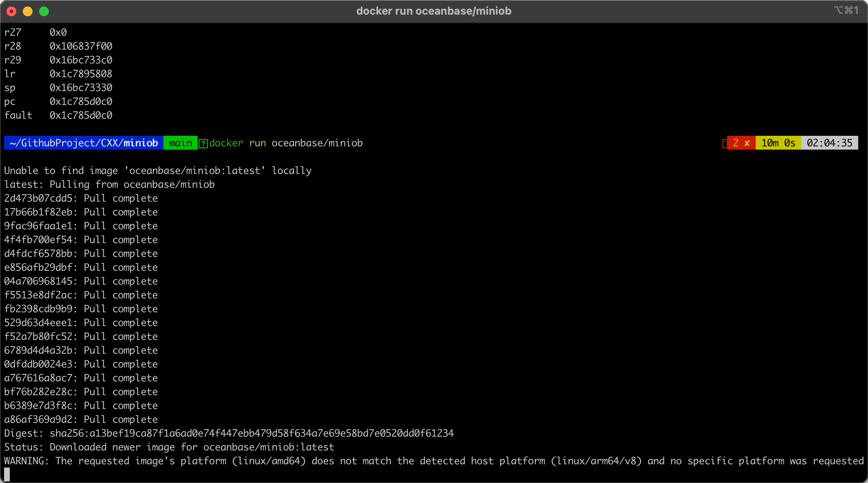The height and width of the screenshot is (483, 868).
Task: Click the yellow duration segment showing 10m 0s
Action: pos(778,143)
